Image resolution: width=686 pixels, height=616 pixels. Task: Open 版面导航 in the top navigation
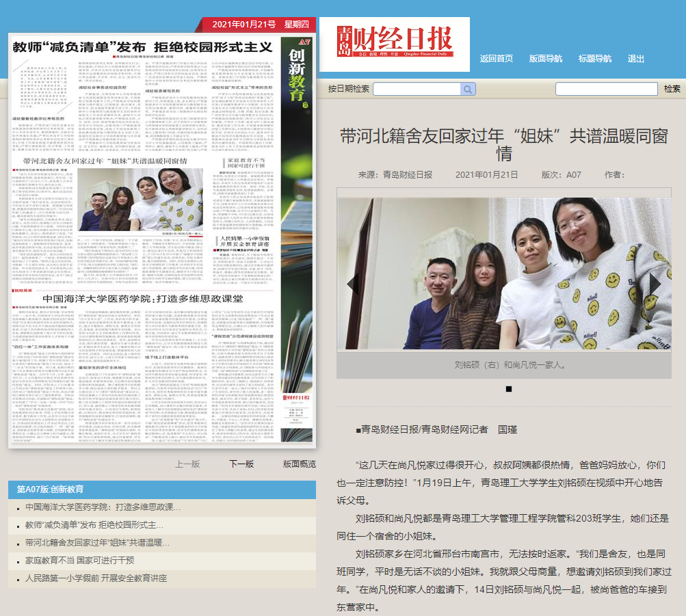pos(546,59)
